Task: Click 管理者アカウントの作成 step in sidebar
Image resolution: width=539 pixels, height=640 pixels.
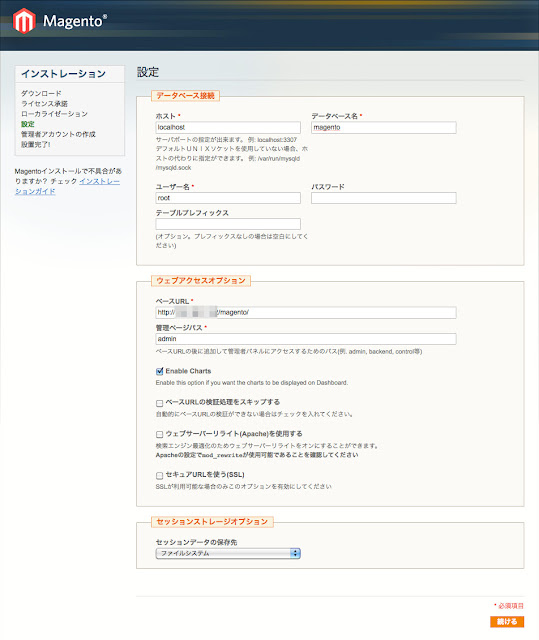Action: point(58,134)
